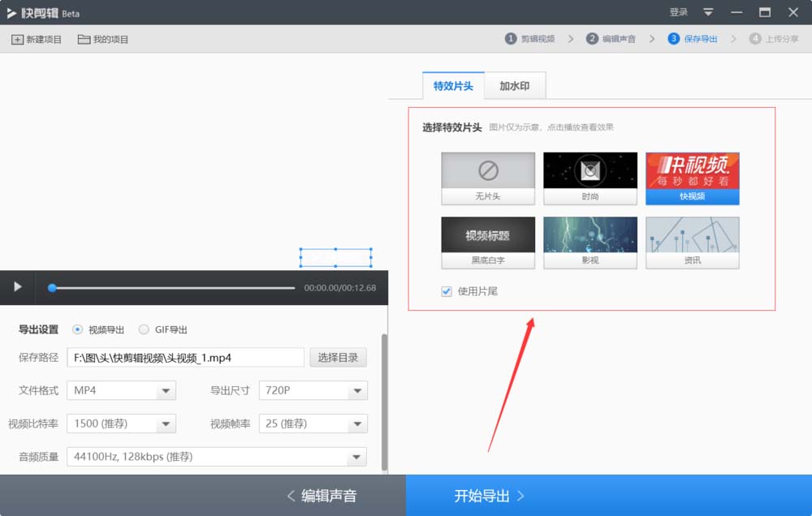
Task: Open the 导出尺寸 720P dropdown
Action: (x=313, y=390)
